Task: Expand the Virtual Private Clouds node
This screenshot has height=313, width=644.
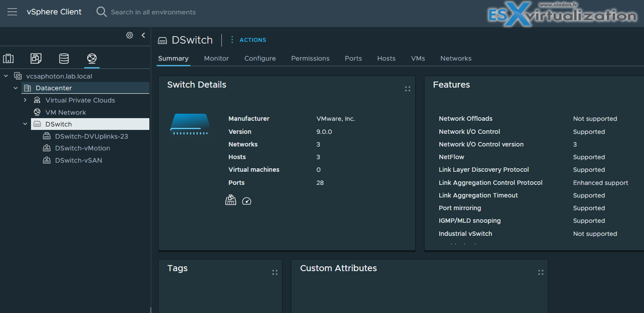Action: (25, 100)
